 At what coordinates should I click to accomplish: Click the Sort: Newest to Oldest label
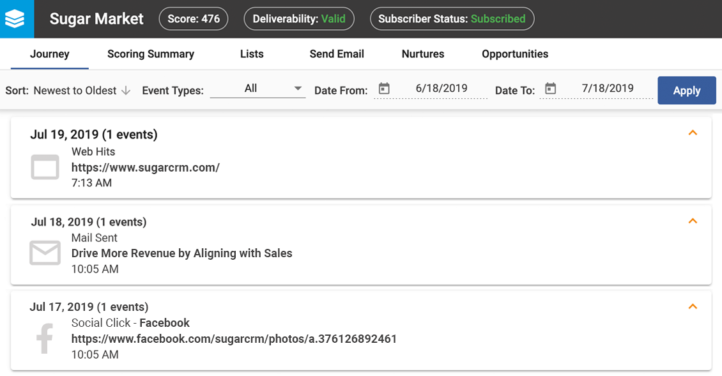[61, 91]
